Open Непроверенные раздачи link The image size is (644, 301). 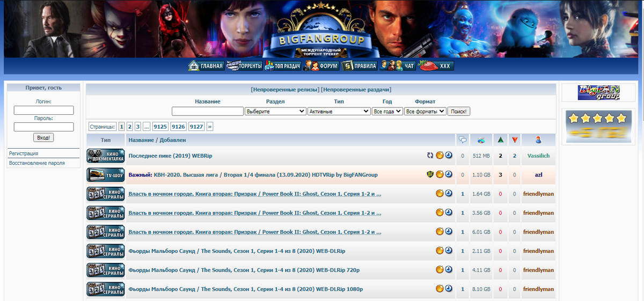(x=356, y=90)
